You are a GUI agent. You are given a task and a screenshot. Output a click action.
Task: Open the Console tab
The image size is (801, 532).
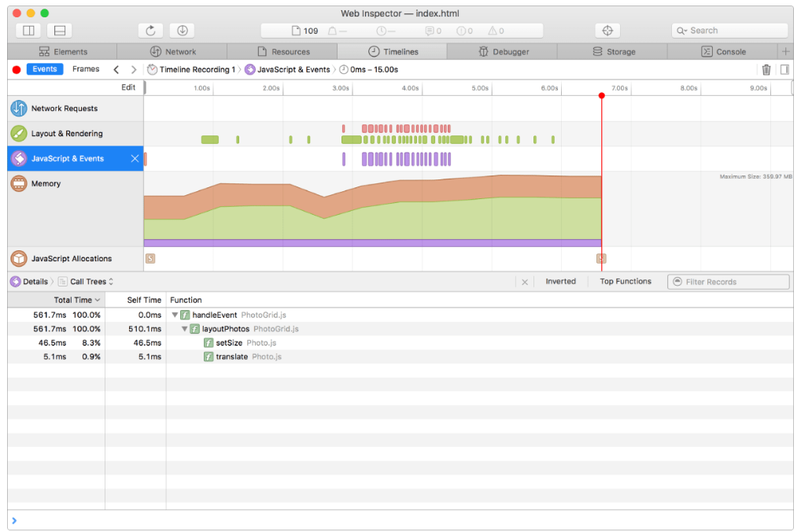click(x=723, y=52)
